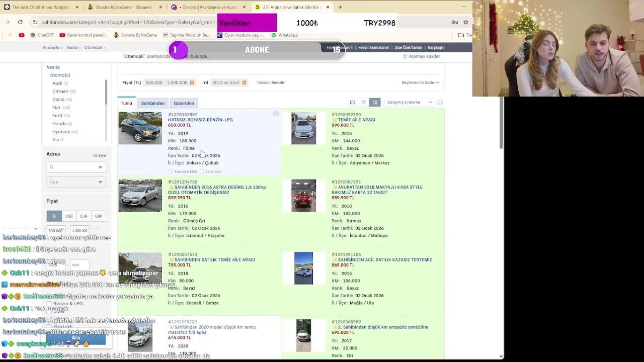The width and height of the screenshot is (644, 362).
Task: Open Size Özel İlanlar link
Action: coord(408,47)
